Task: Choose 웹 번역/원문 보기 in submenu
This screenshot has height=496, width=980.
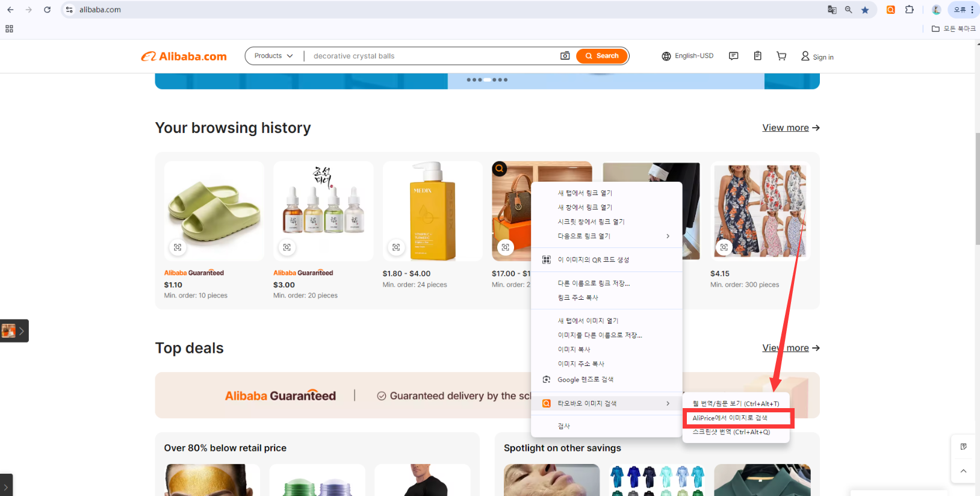Action: click(736, 404)
